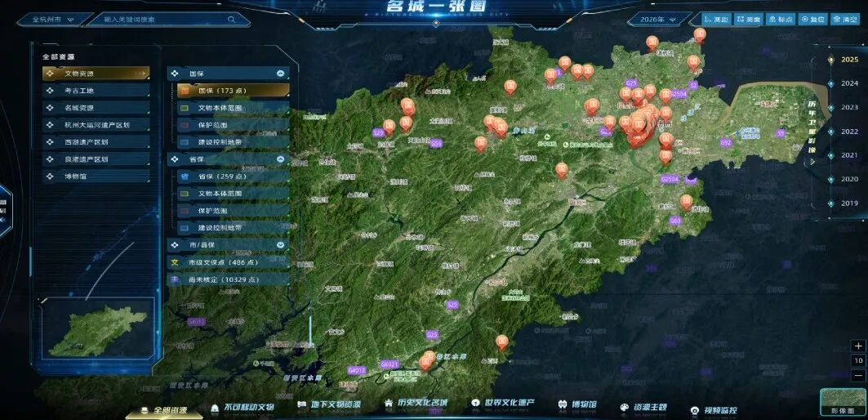Viewport: 868px width, 420px height.
Task: Click the 国保 marker just above G60 badge
Action: coord(687,201)
